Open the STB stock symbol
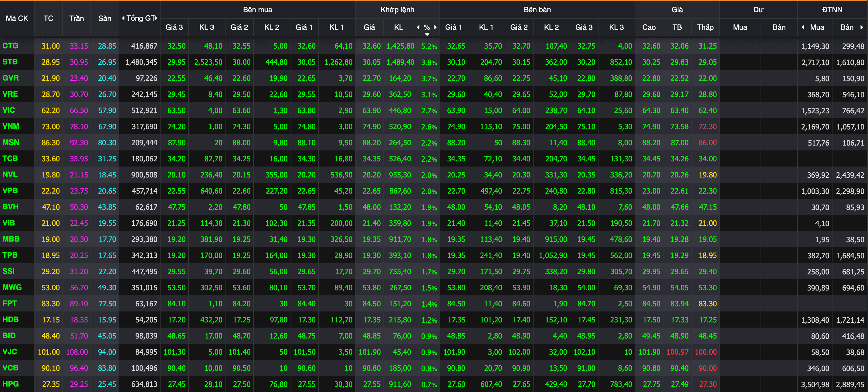The width and height of the screenshot is (868, 392). [x=10, y=62]
